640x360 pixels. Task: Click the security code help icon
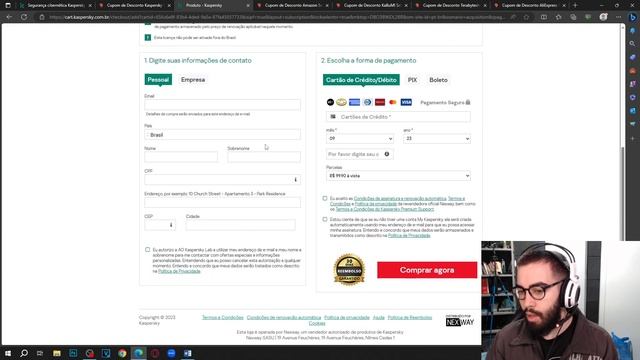pos(387,154)
